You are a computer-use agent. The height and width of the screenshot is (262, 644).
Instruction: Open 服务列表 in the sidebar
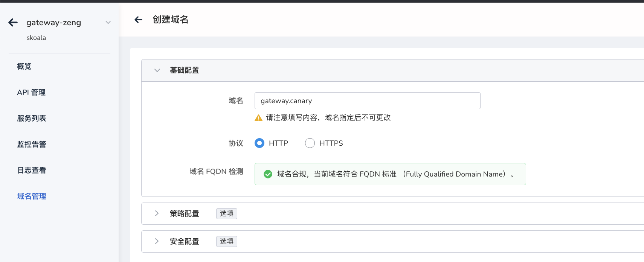click(x=32, y=118)
